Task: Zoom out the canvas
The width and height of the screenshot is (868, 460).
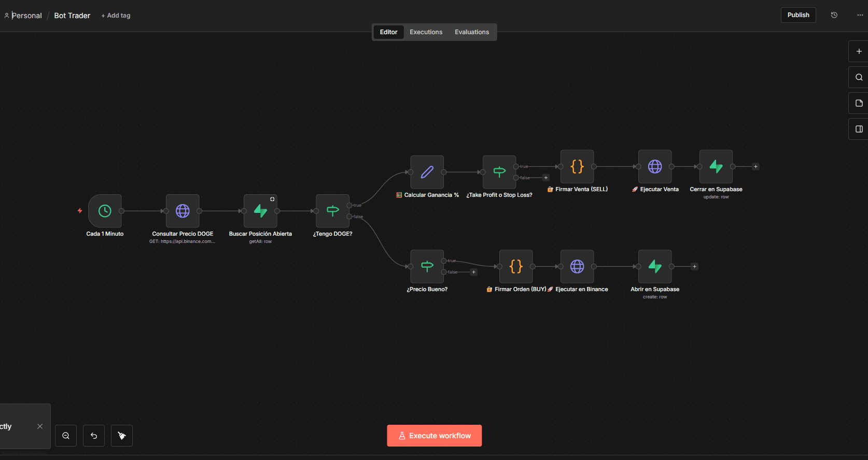Action: tap(66, 436)
